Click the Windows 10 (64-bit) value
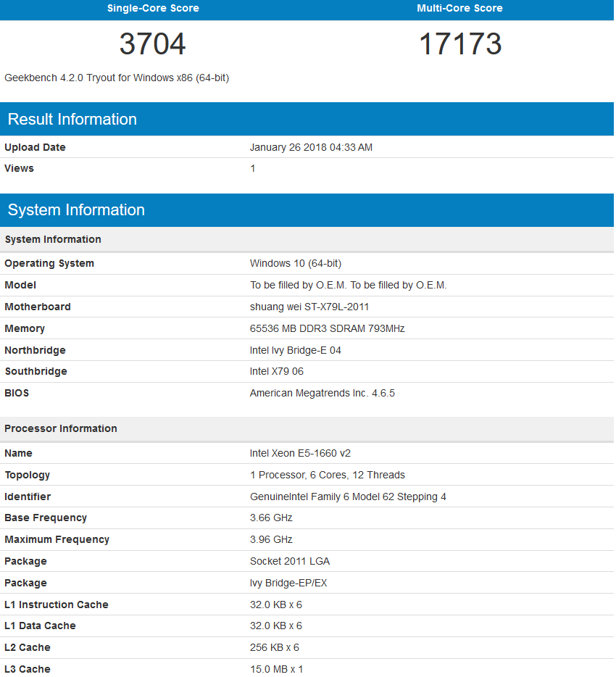 pos(296,263)
